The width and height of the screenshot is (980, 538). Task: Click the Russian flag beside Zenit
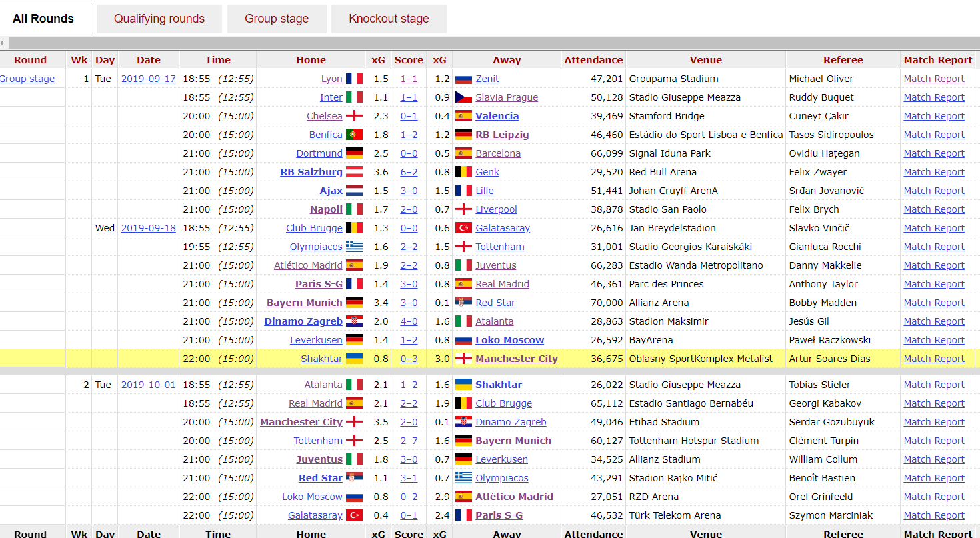tap(463, 79)
